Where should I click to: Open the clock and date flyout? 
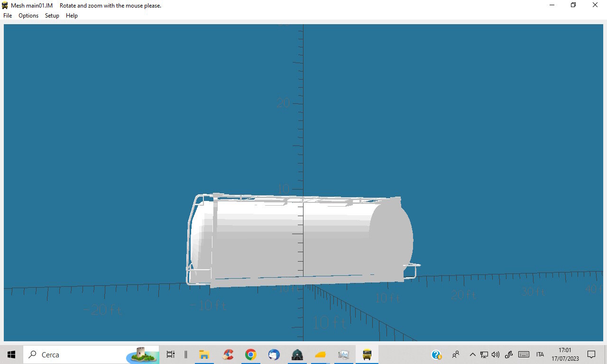565,355
